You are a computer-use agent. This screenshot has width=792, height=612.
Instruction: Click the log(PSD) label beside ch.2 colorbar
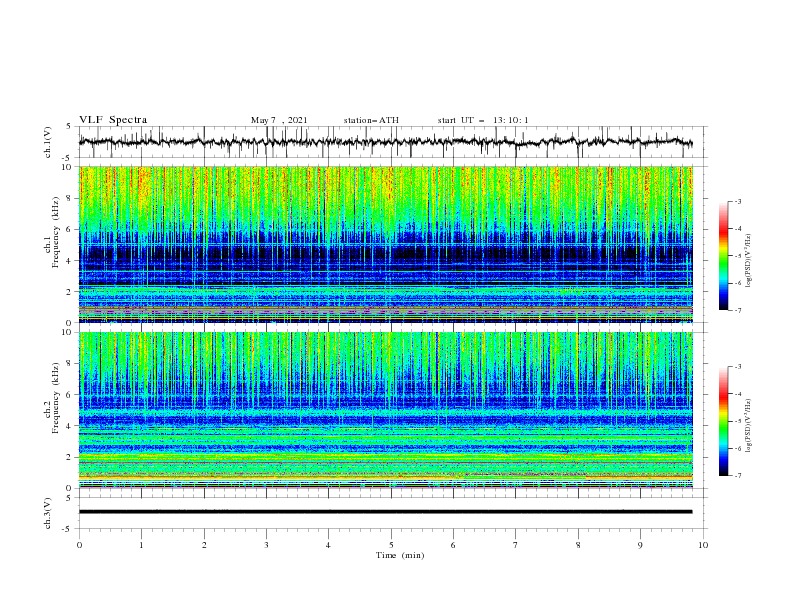pyautogui.click(x=748, y=425)
